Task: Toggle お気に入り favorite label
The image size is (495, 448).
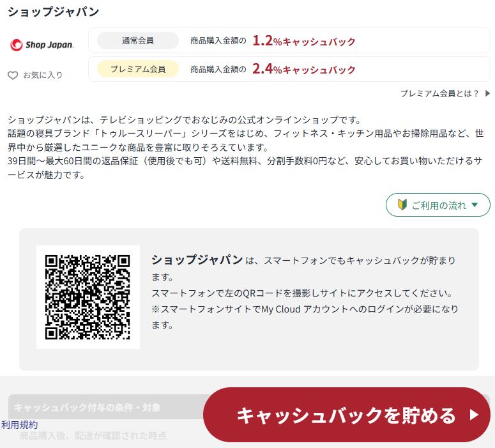Action: (43, 75)
